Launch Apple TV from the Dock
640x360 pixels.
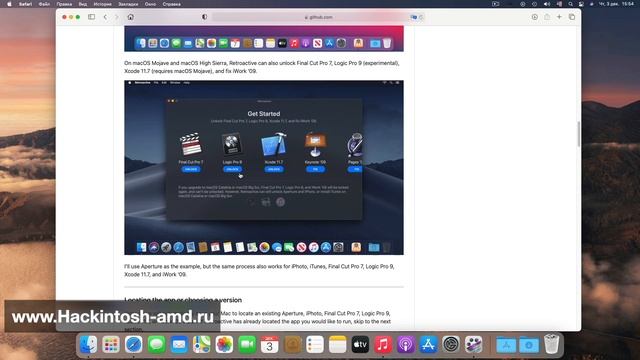tap(360, 344)
